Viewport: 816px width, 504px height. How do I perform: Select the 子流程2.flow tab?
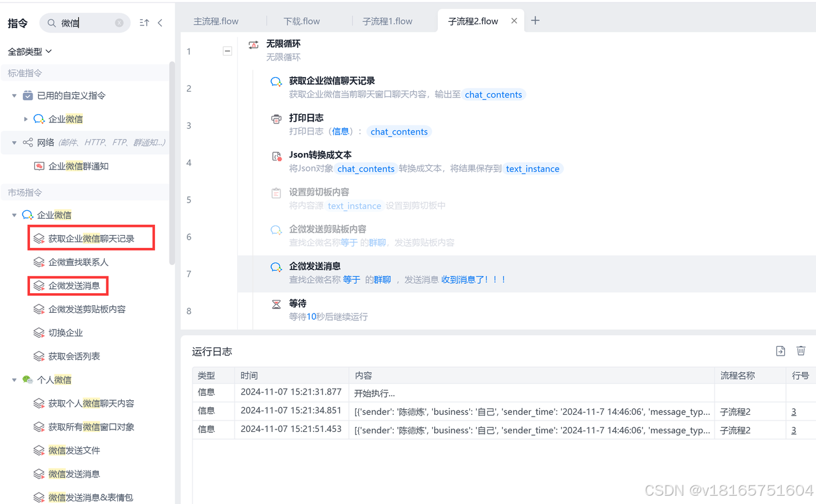(x=473, y=21)
